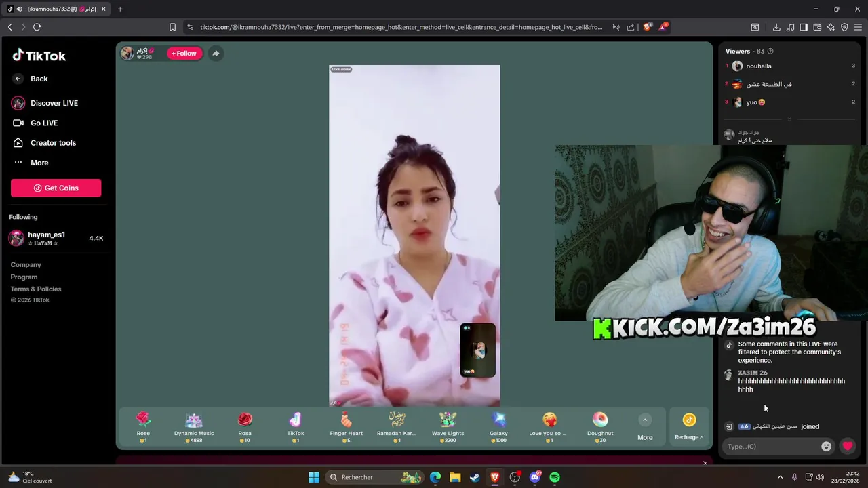Click the guest yuo mini video

[478, 350]
